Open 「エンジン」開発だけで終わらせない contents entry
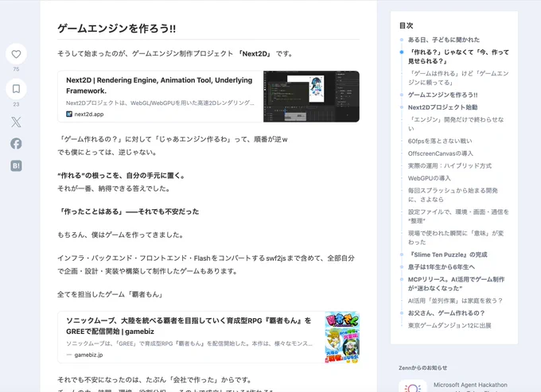 click(x=456, y=124)
